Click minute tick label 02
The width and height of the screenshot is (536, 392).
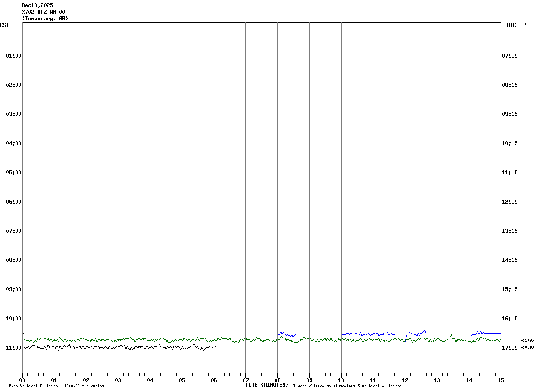pos(86,380)
